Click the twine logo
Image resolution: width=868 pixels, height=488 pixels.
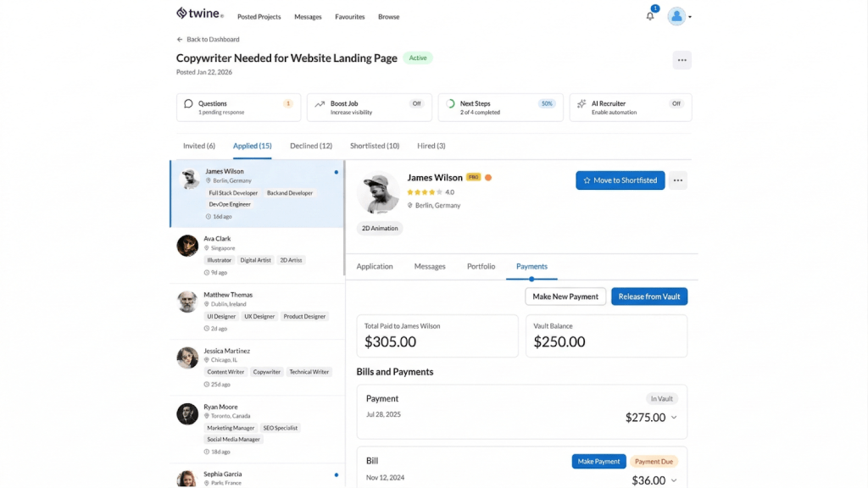pos(200,14)
